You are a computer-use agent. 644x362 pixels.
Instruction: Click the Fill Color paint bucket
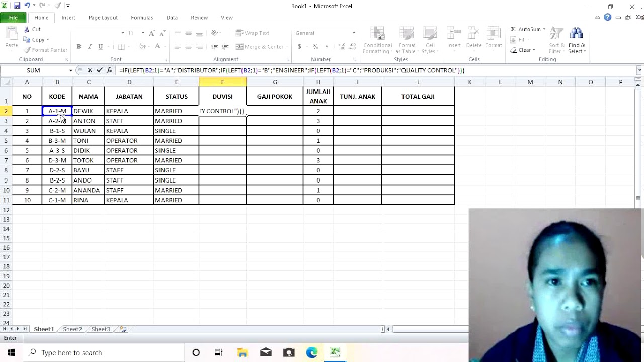(x=142, y=47)
